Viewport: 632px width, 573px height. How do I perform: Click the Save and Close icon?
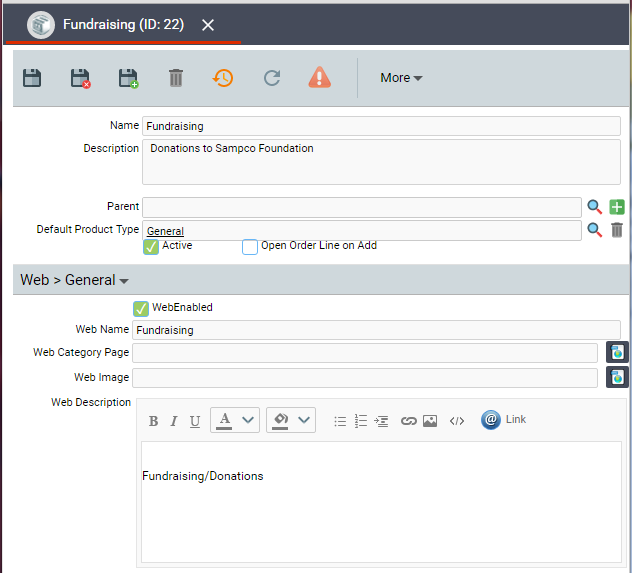point(80,78)
